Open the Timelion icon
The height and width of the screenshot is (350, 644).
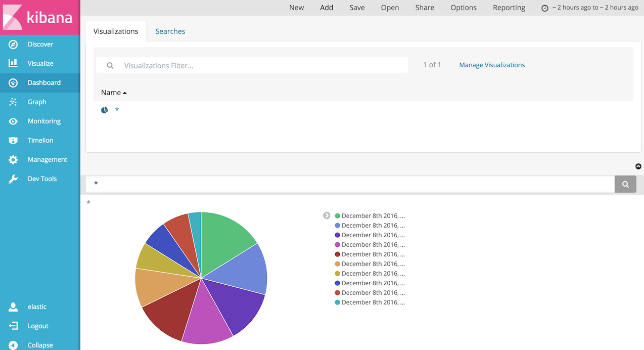click(x=13, y=141)
